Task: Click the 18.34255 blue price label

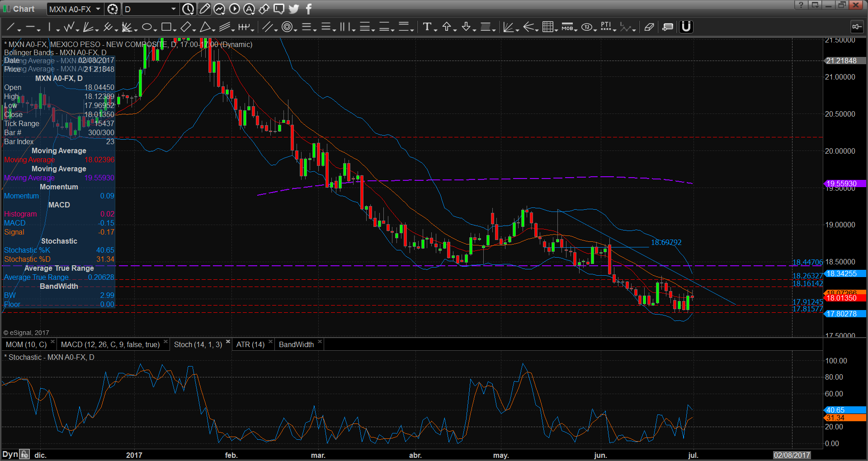Action: [844, 273]
